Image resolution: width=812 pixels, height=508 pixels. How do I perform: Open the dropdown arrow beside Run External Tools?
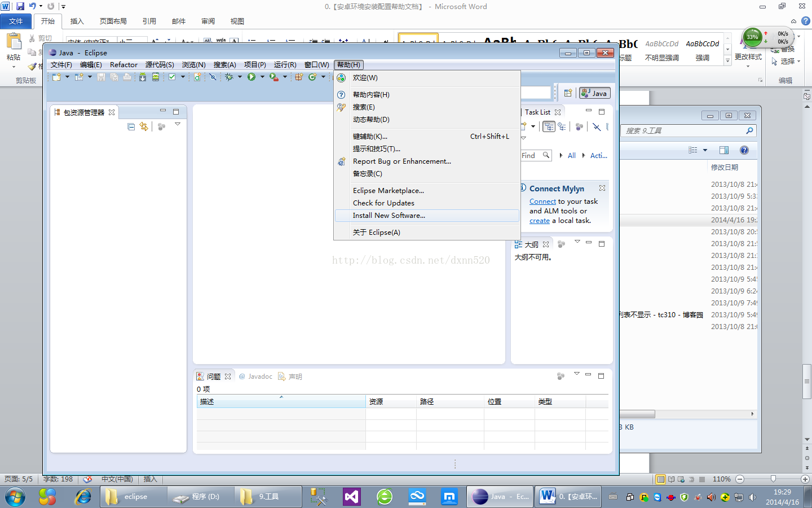285,77
